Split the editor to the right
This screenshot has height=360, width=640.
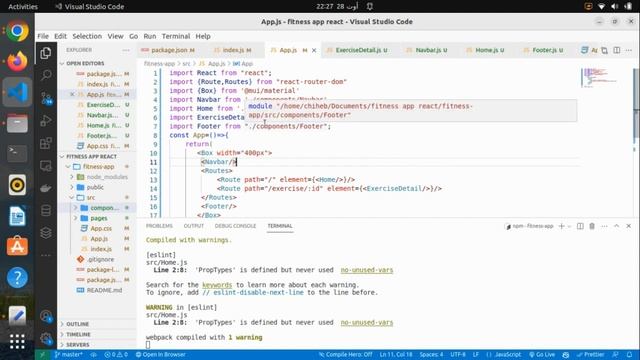(617, 50)
